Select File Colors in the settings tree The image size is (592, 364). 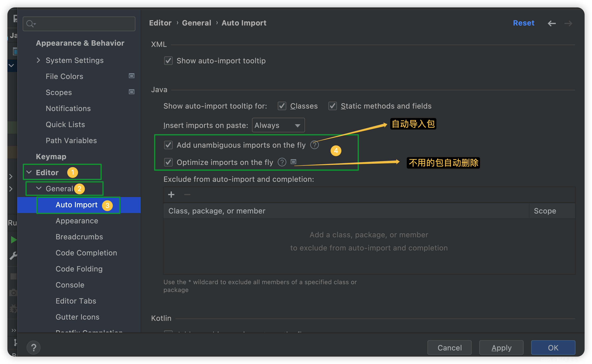[64, 76]
